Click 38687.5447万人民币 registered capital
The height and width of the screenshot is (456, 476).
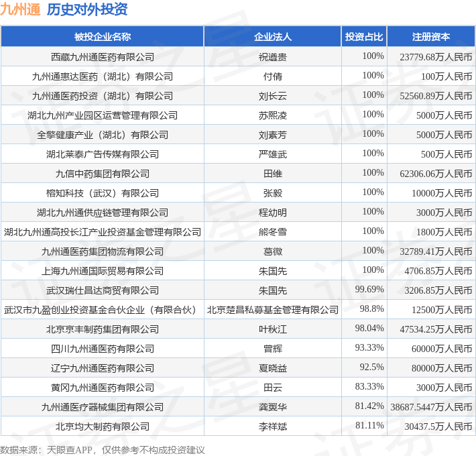pos(431,407)
